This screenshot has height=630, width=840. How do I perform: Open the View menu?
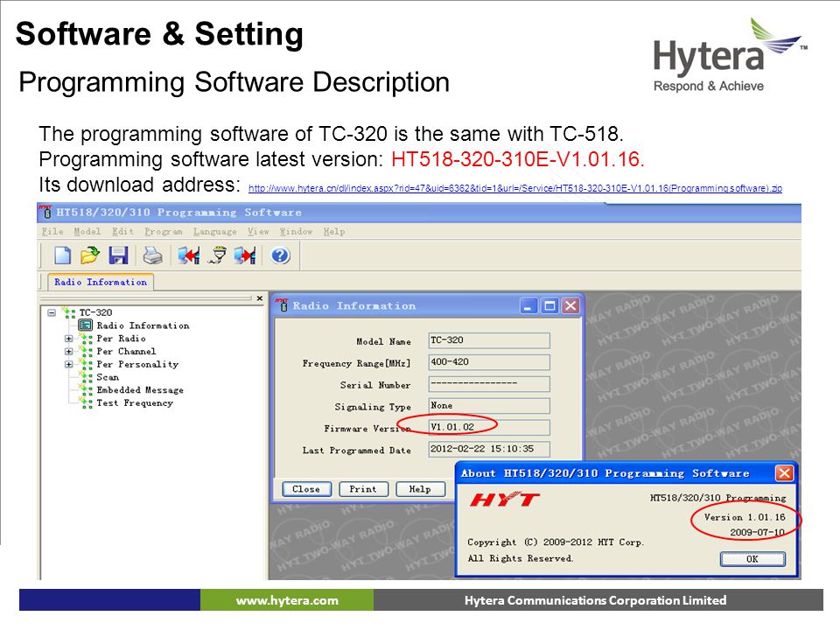(x=258, y=231)
